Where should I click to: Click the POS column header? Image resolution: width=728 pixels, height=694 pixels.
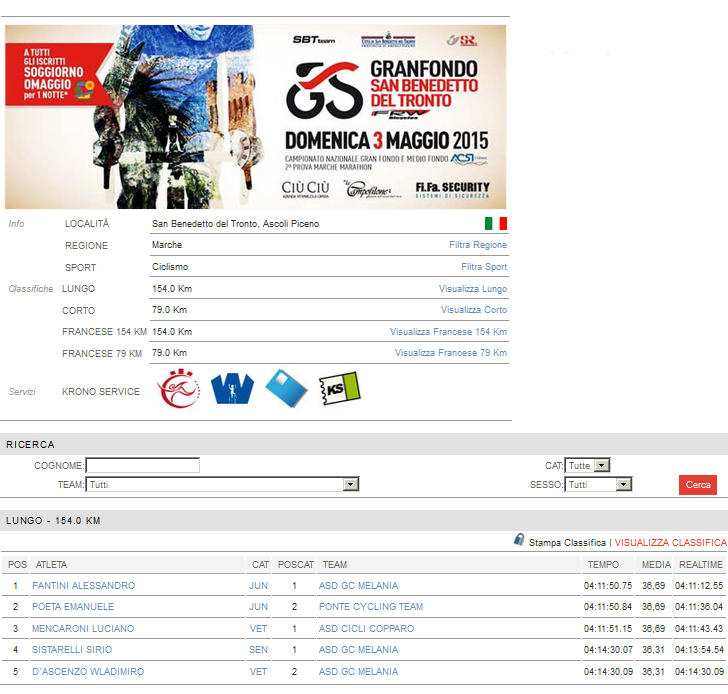[17, 564]
